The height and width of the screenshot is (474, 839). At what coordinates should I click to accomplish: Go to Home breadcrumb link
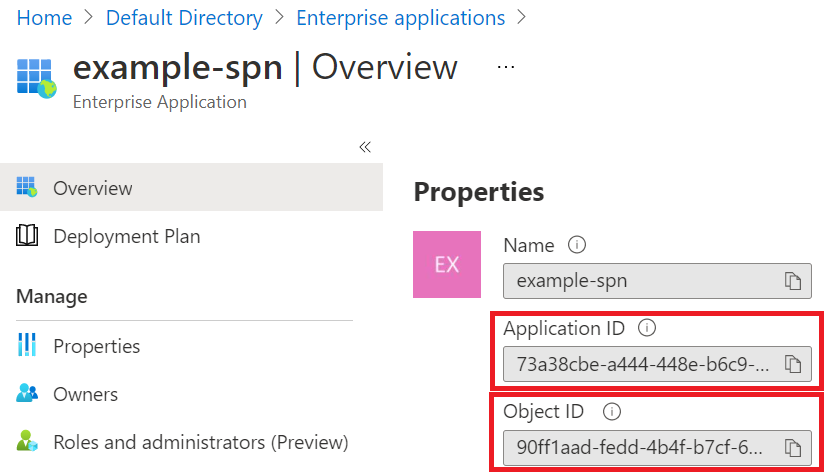(x=45, y=18)
